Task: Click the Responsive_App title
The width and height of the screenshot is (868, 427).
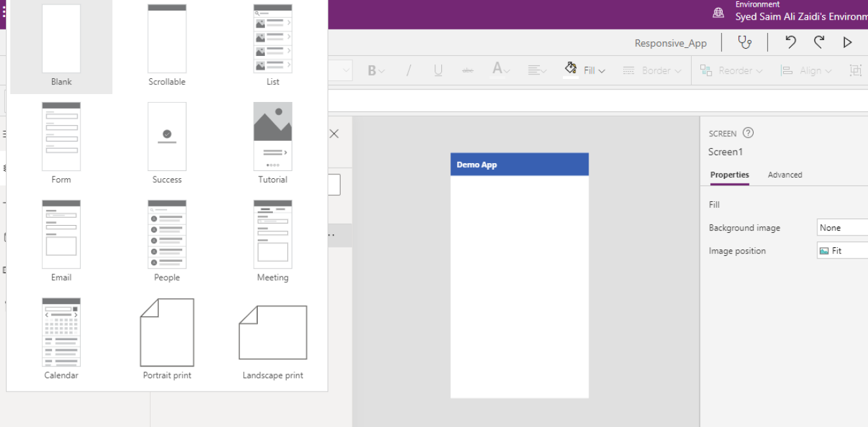Action: pyautogui.click(x=671, y=42)
